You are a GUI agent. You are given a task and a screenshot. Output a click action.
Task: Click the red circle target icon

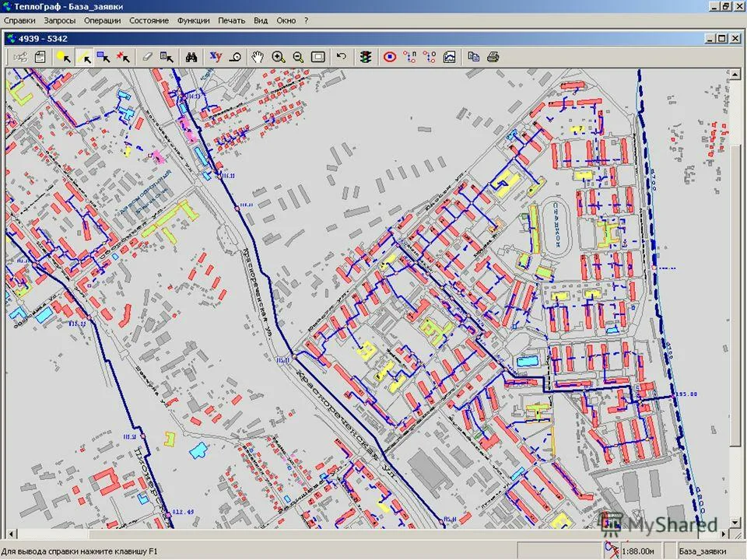coord(391,57)
